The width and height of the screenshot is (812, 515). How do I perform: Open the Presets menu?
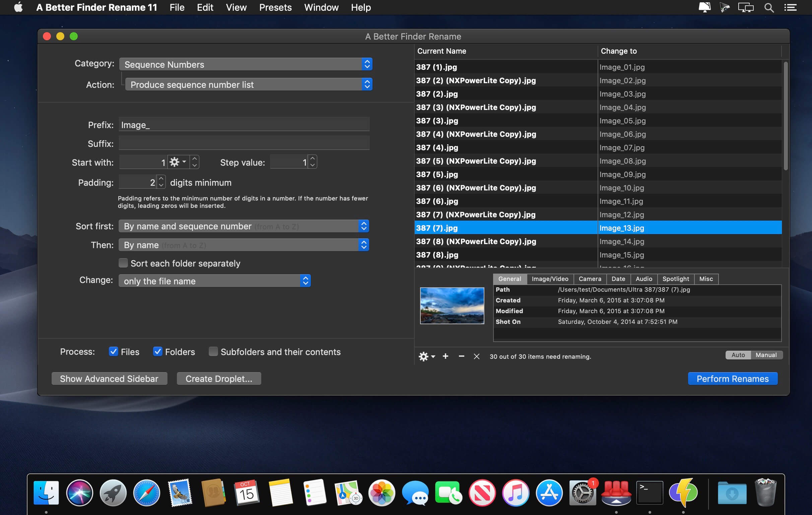[x=275, y=7]
